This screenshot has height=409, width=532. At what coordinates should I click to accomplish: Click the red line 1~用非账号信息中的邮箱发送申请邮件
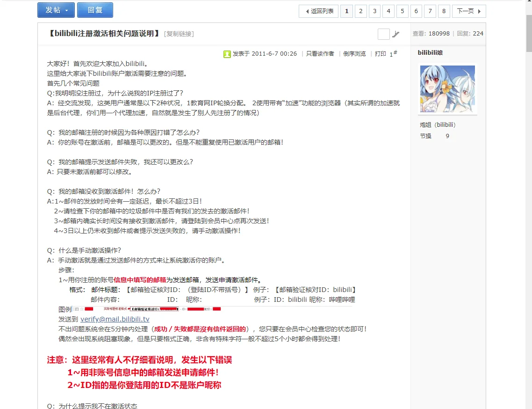(x=143, y=372)
